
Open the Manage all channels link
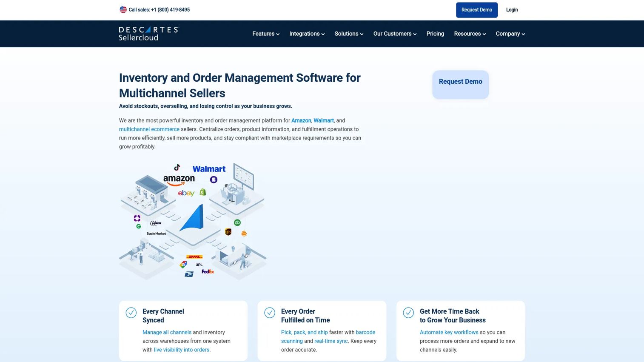point(167,332)
